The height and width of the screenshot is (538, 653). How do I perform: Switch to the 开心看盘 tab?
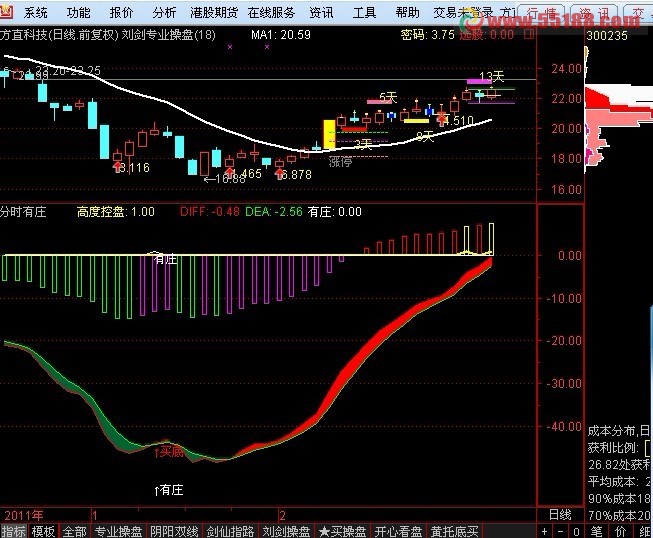tap(398, 531)
